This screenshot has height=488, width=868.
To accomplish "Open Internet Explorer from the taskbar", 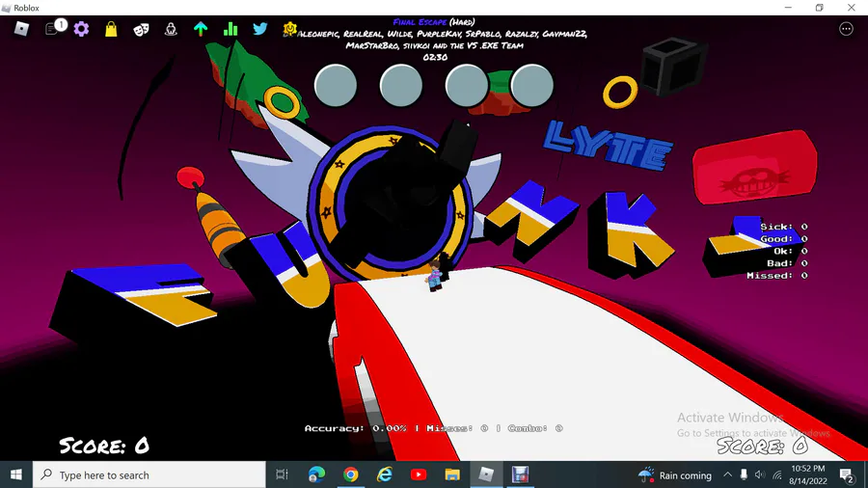I will point(384,474).
